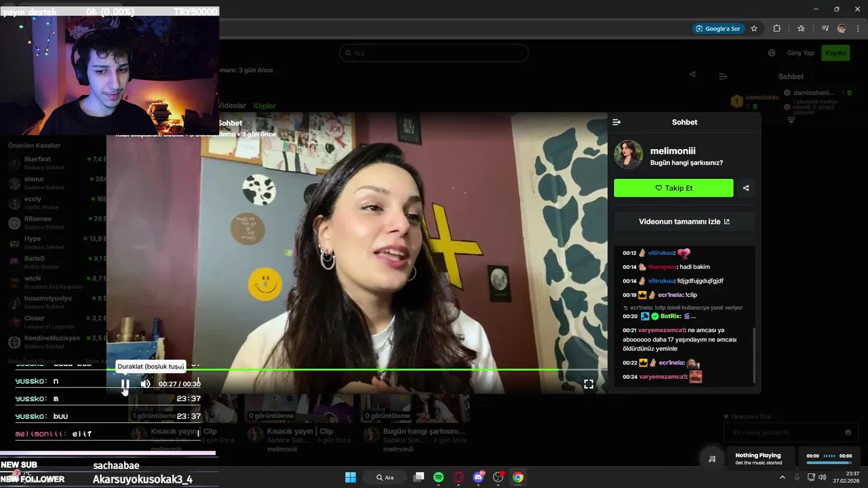Open the Chrome profile avatar
The image size is (868, 488).
(x=842, y=28)
